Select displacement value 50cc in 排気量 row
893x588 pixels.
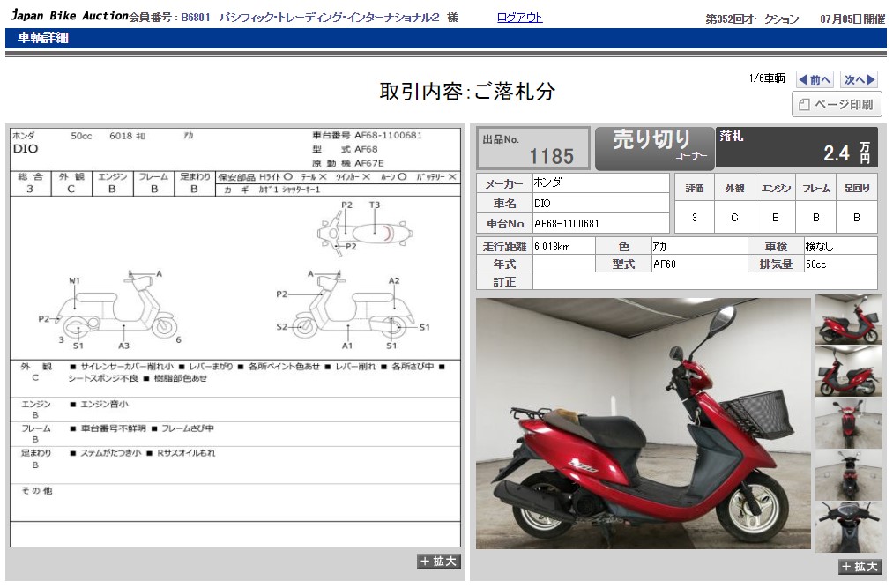click(x=815, y=264)
